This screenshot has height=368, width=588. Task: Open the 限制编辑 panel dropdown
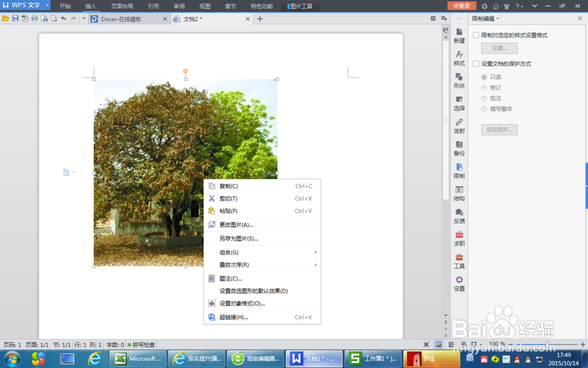pos(490,18)
